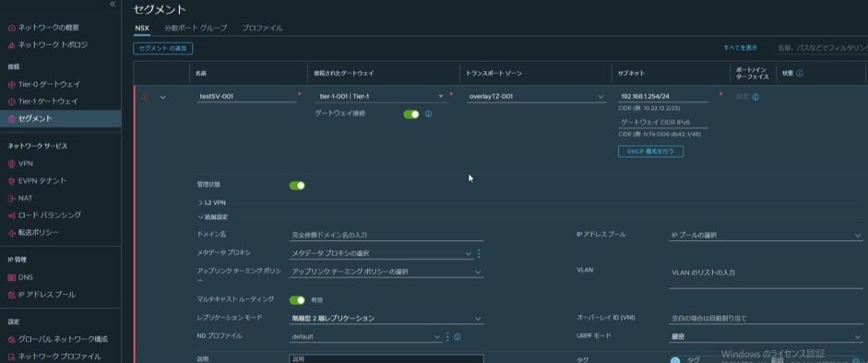Screen dimensions: 868x363
Task: Collapse the left sidebar with the double-chevron icon
Action: tap(113, 4)
